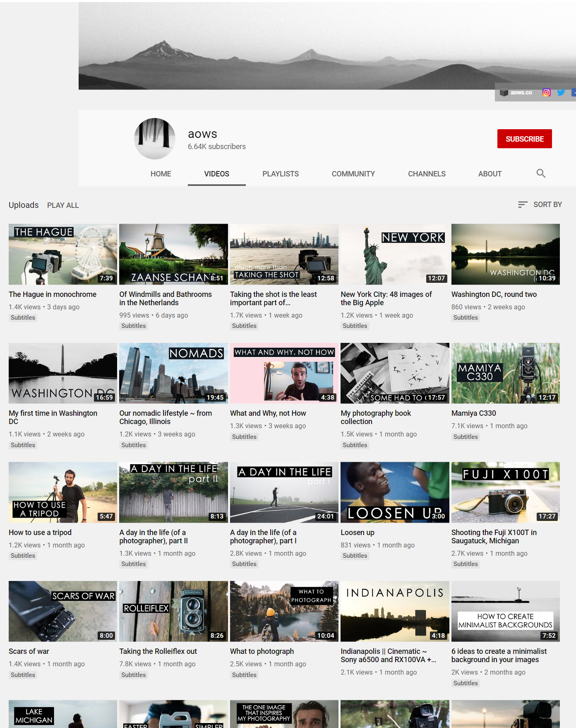576x728 pixels.
Task: Select the Videos tab
Action: point(216,174)
